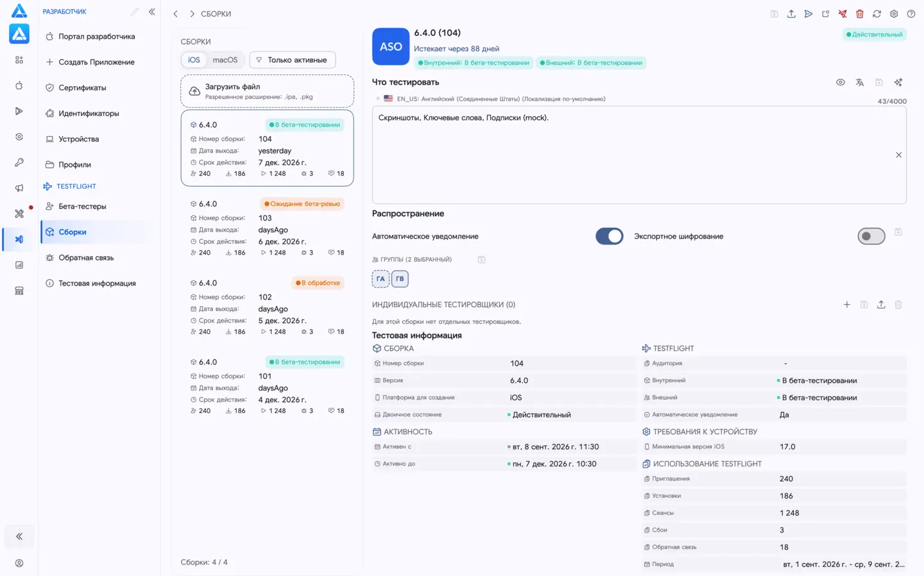Select build 103 awaiting beta review
The height and width of the screenshot is (576, 924).
267,227
